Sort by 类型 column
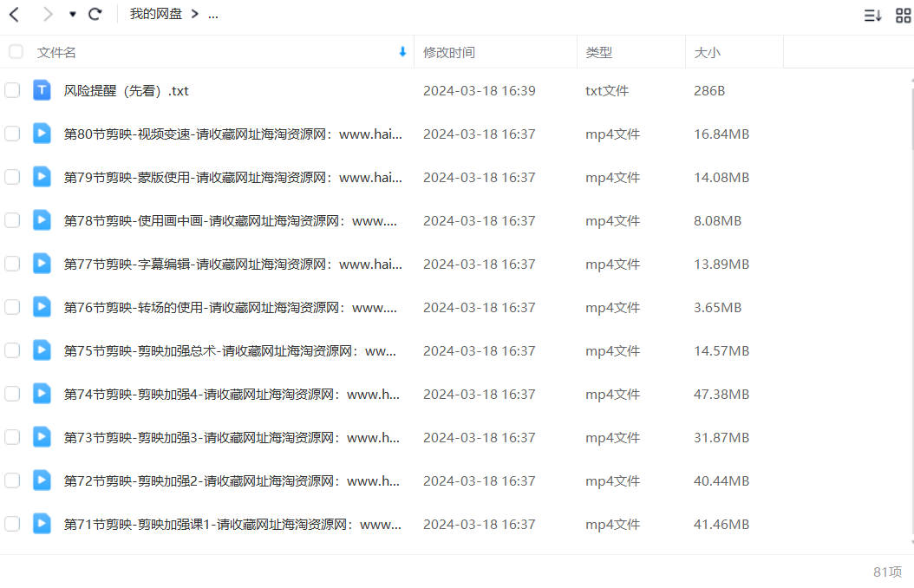The height and width of the screenshot is (588, 914). click(x=598, y=52)
